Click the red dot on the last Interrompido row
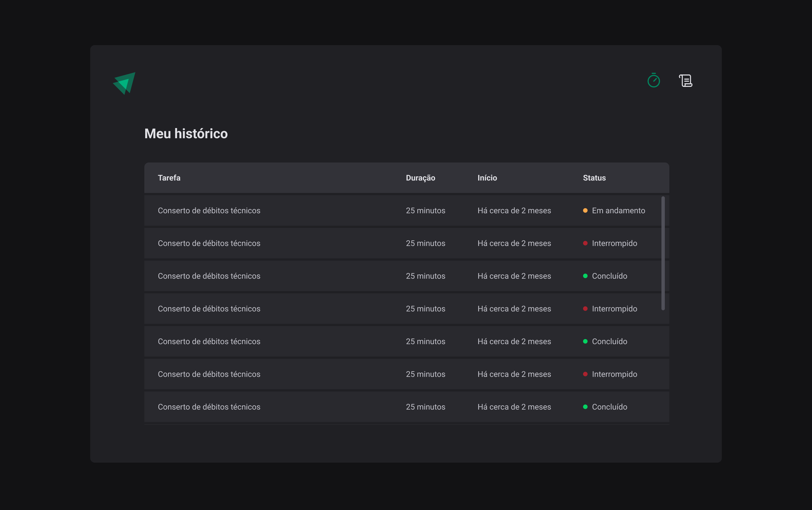 586,374
